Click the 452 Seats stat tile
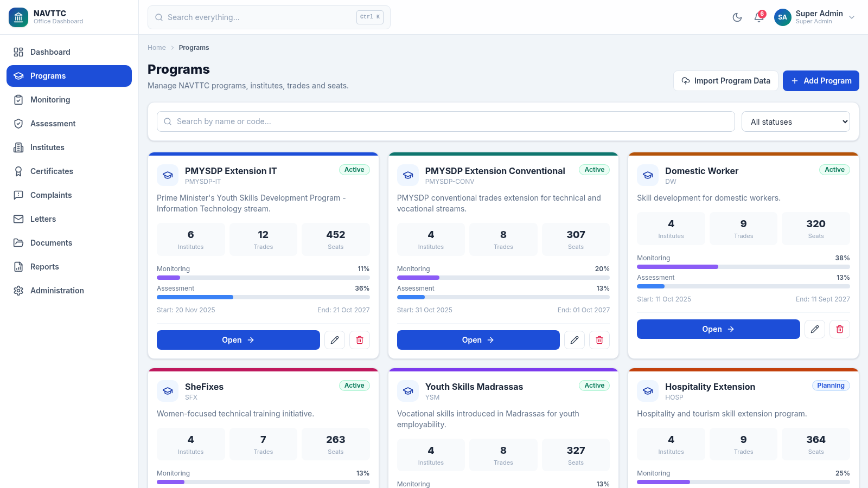 [336, 239]
